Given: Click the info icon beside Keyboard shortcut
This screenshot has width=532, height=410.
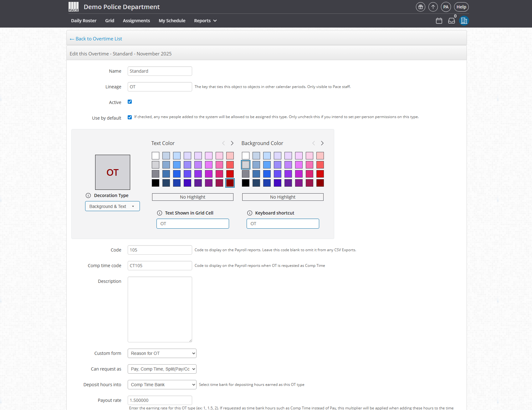Looking at the screenshot, I should click(x=249, y=213).
